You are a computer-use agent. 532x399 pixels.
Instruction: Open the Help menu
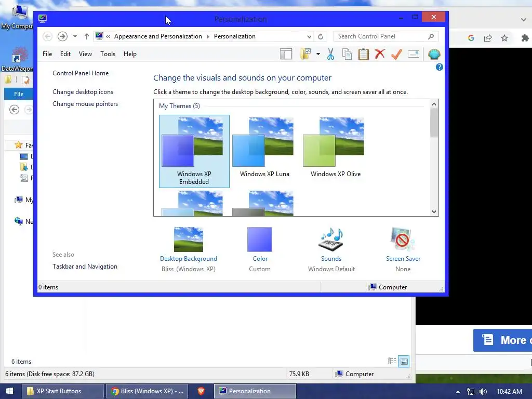pos(130,54)
